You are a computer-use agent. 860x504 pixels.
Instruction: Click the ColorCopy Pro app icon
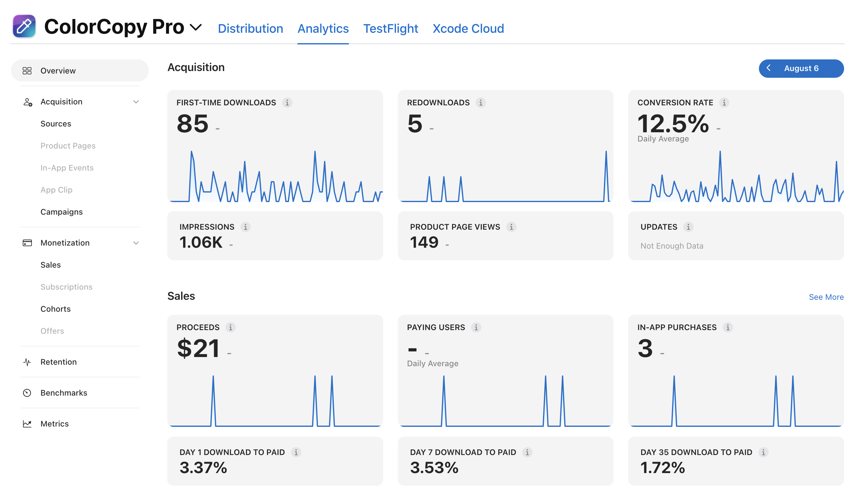pyautogui.click(x=24, y=26)
